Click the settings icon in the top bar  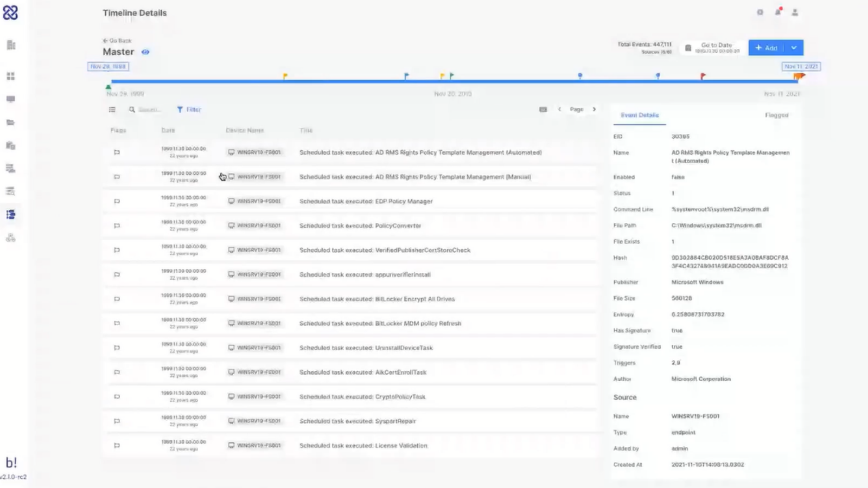[x=760, y=12]
